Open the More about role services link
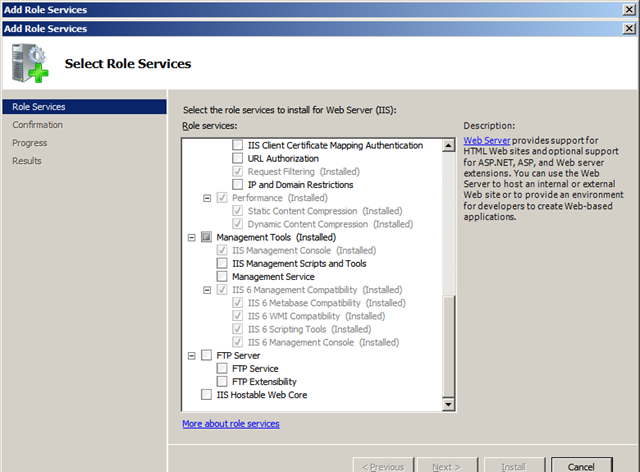This screenshot has width=640, height=472. (230, 424)
